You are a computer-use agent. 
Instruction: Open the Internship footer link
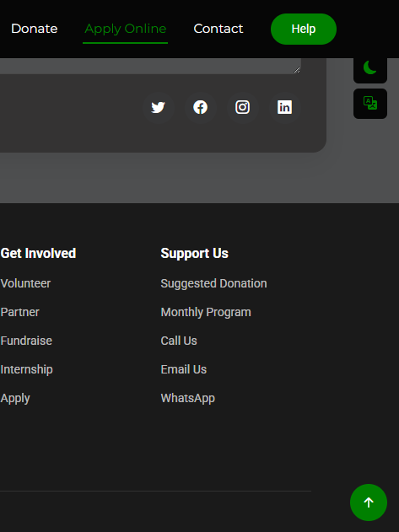[26, 369]
